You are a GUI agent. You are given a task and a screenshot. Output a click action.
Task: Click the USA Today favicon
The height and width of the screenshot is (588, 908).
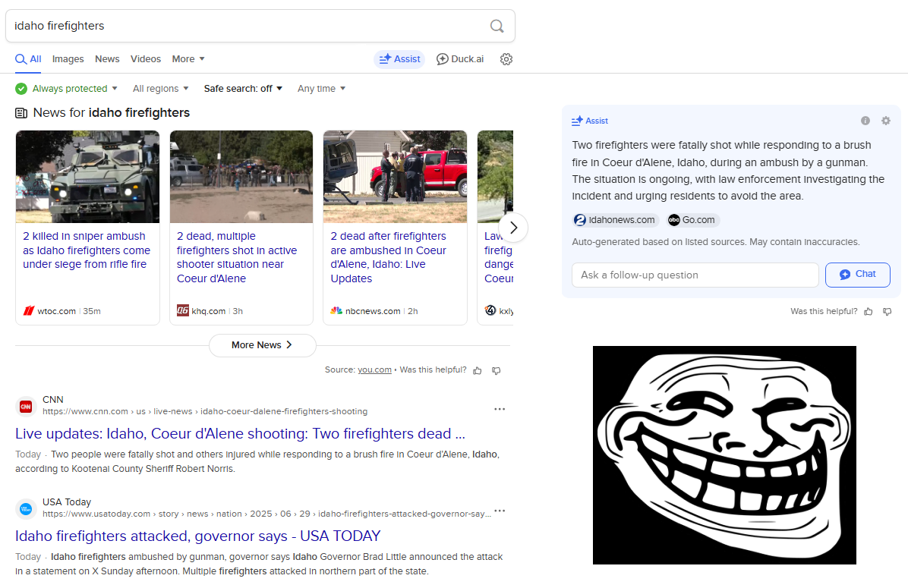(x=26, y=509)
